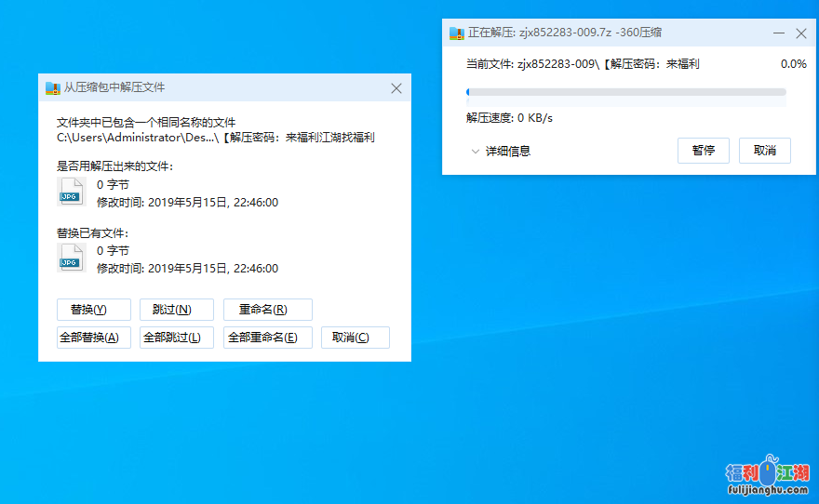Select the JPG icon under 替换已有文件
The image size is (819, 504).
tap(71, 259)
